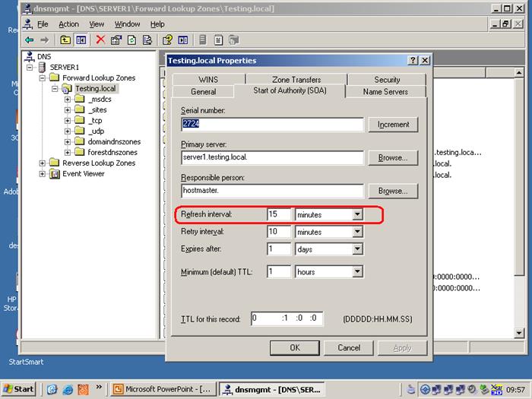Toggle the Show/Hide Console Tree icon
The image size is (532, 399).
pyautogui.click(x=81, y=40)
